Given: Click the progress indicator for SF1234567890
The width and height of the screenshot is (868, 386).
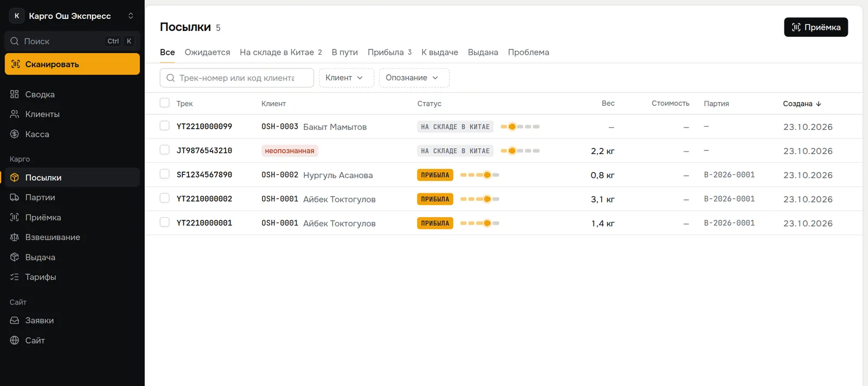Looking at the screenshot, I should (480, 175).
